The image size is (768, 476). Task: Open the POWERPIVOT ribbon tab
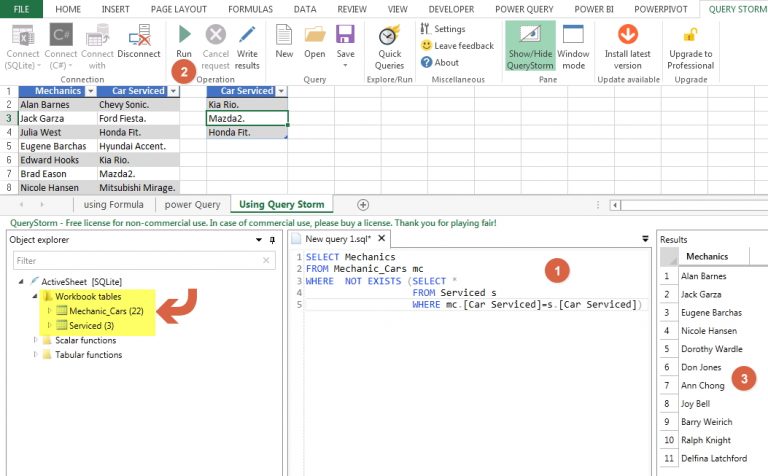pyautogui.click(x=661, y=9)
